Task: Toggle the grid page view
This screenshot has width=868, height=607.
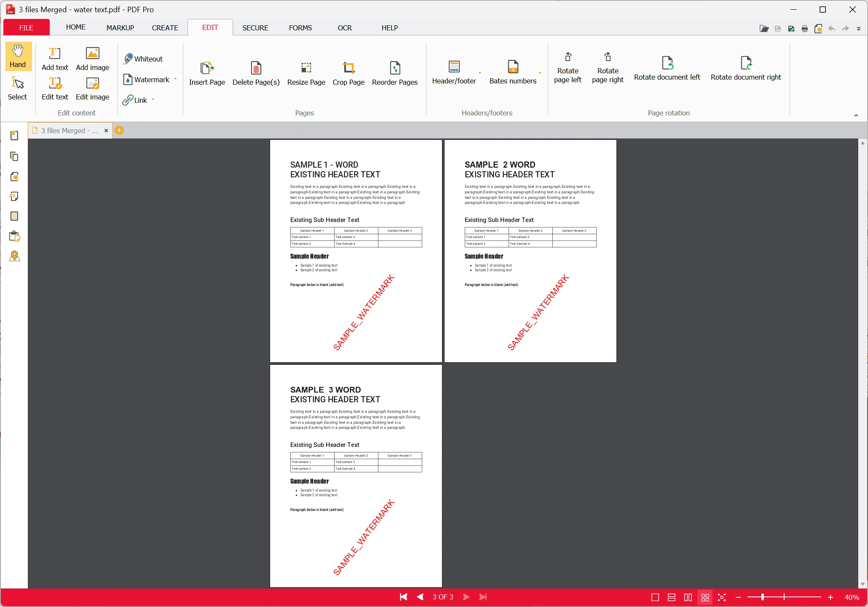Action: 705,597
